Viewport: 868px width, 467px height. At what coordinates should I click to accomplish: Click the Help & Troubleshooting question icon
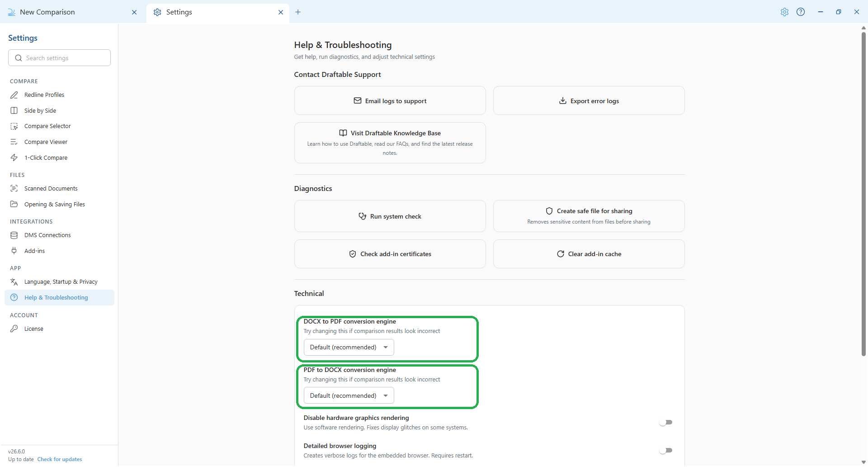pos(14,298)
